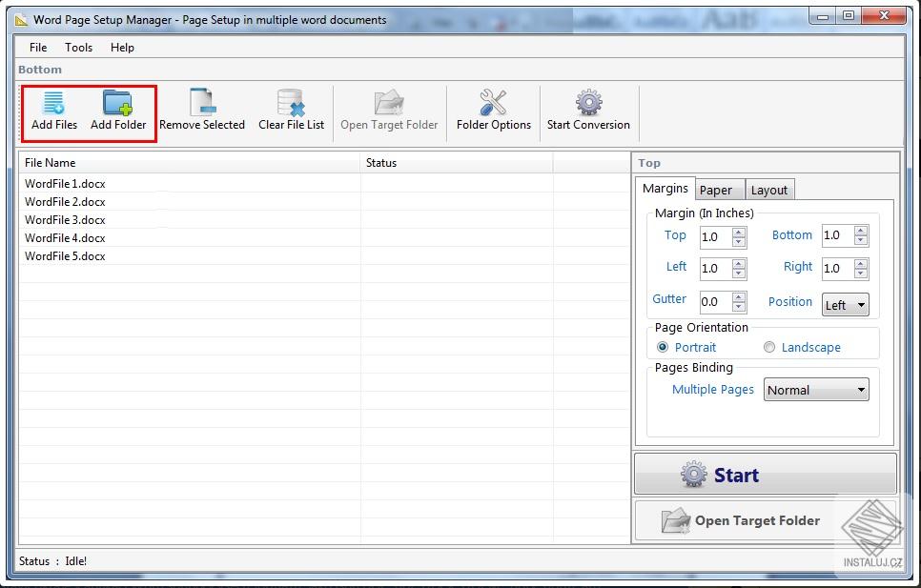Click the Clear File List icon
The image size is (921, 588).
coord(292,103)
